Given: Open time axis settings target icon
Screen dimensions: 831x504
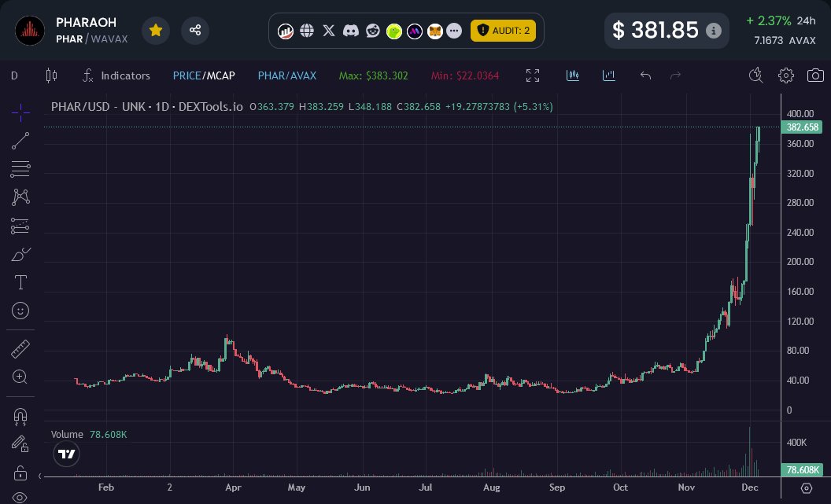Looking at the screenshot, I should pyautogui.click(x=806, y=487).
